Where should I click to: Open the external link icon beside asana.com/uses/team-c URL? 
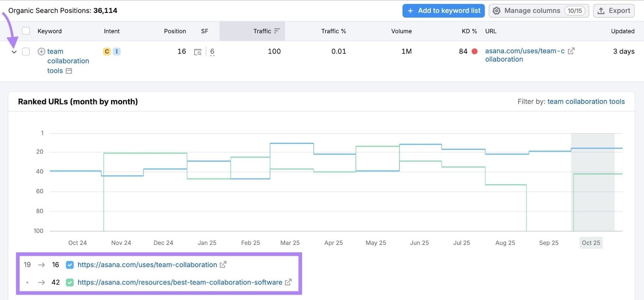point(571,51)
